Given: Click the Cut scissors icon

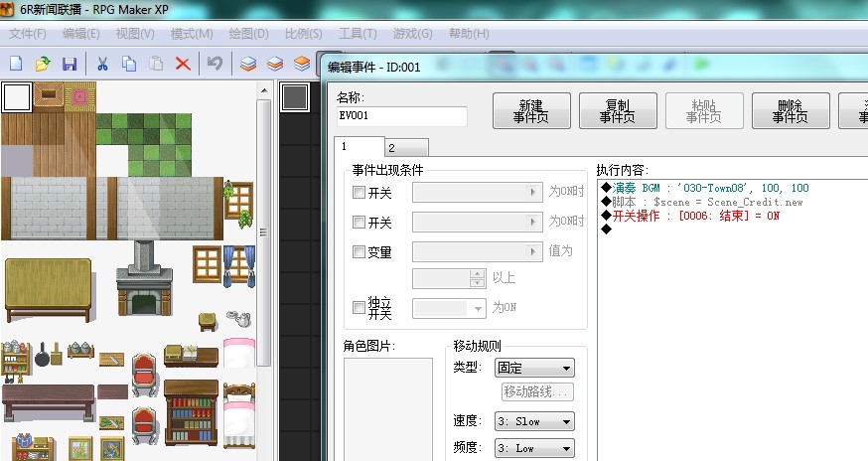Looking at the screenshot, I should point(102,64).
